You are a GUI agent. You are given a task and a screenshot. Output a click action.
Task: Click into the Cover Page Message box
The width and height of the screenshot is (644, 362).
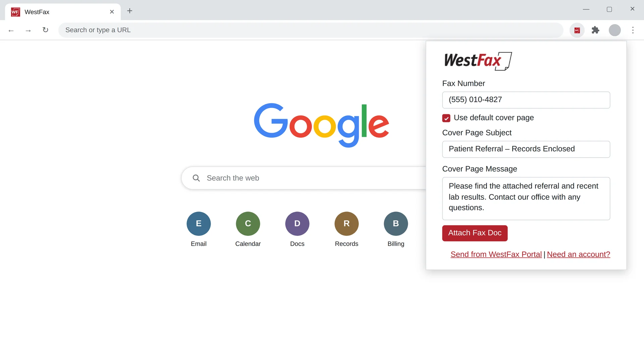526,198
